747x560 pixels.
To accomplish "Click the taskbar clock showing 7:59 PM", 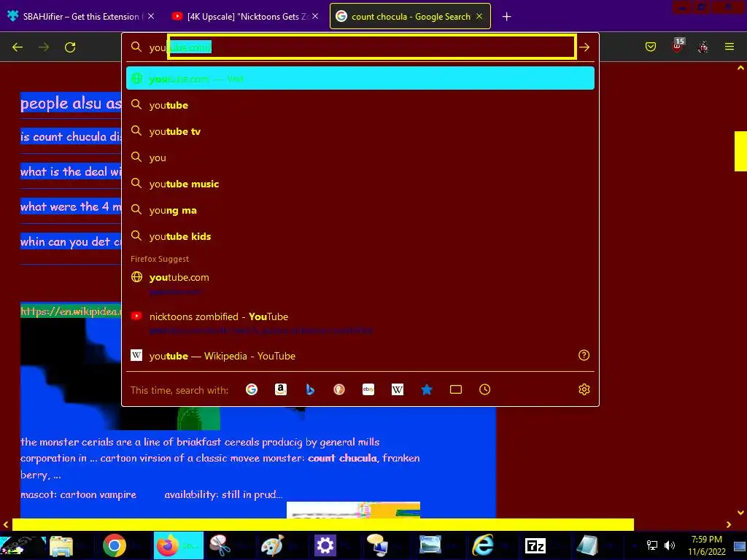I will (706, 545).
